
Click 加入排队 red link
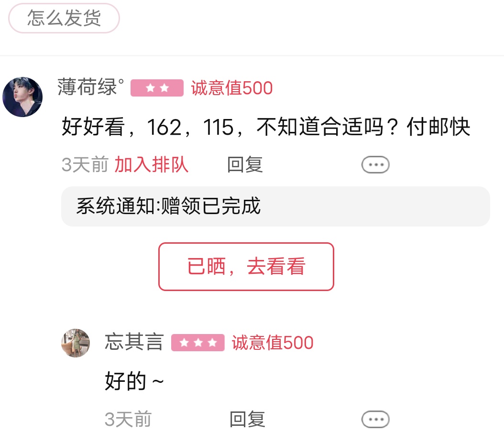152,164
